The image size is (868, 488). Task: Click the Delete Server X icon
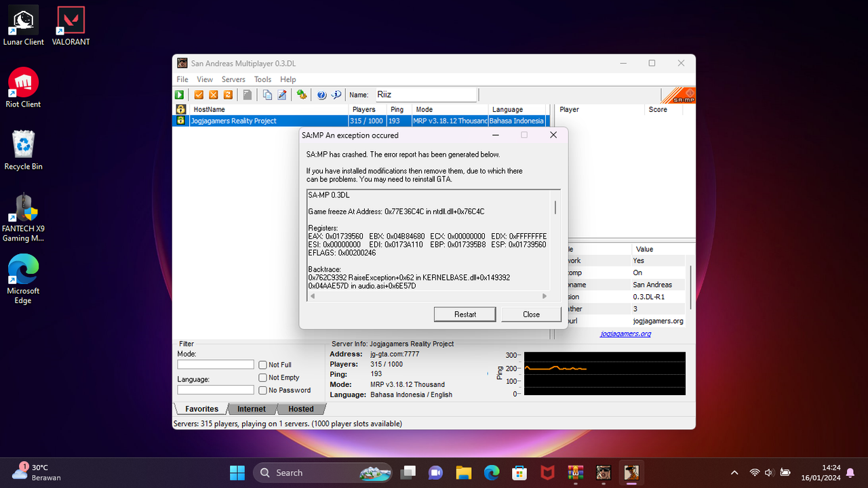(214, 95)
